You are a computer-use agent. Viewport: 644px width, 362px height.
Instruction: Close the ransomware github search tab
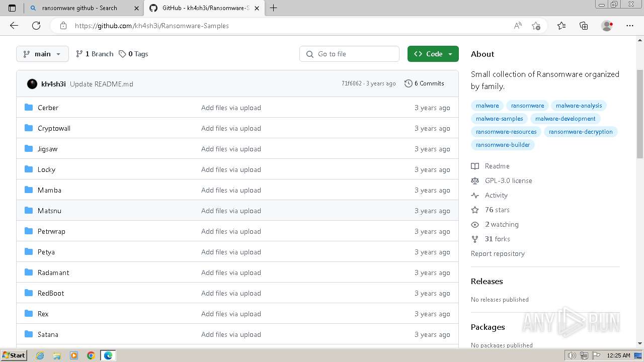(x=136, y=8)
